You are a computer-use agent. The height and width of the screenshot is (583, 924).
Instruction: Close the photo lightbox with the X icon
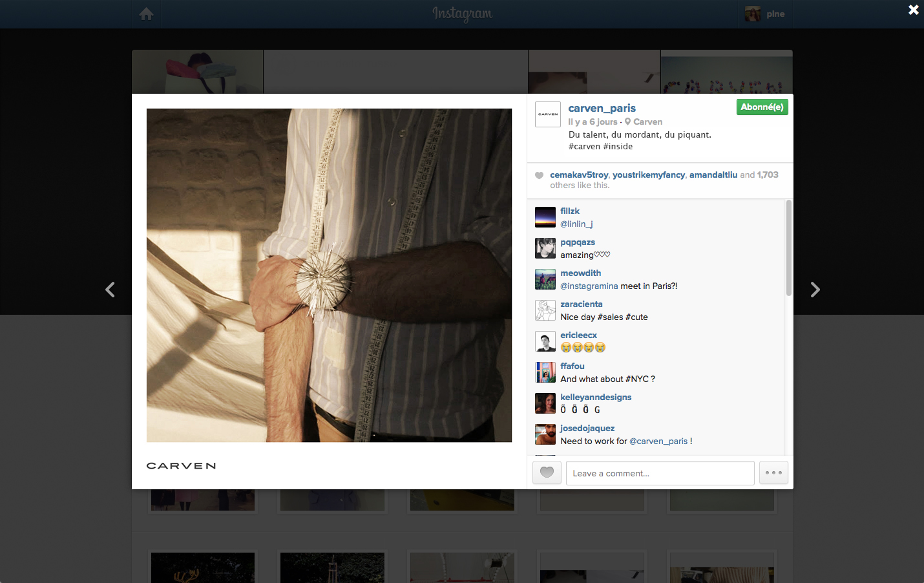click(913, 10)
